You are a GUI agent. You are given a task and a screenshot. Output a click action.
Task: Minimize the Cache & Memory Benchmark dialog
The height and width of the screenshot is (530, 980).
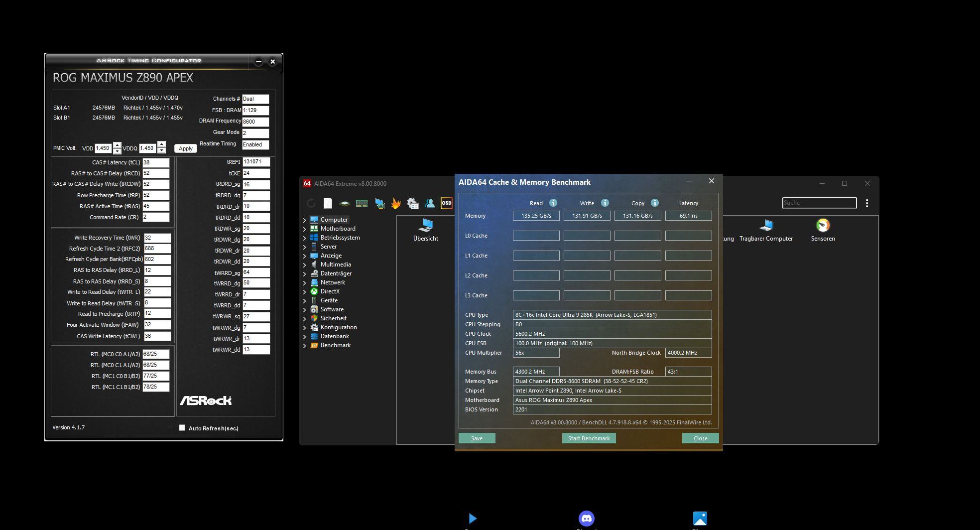coord(689,181)
